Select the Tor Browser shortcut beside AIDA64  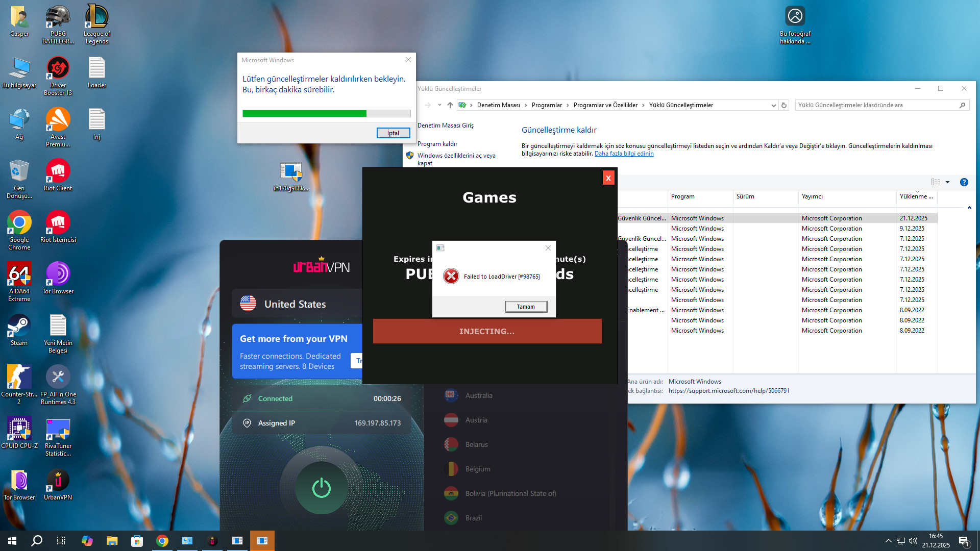tap(58, 279)
